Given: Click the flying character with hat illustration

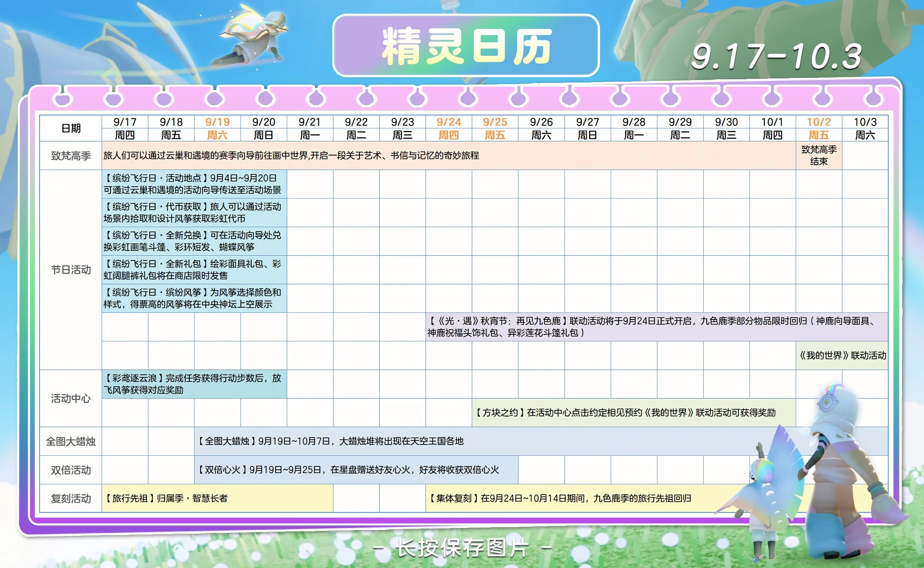Looking at the screenshot, I should tap(251, 36).
